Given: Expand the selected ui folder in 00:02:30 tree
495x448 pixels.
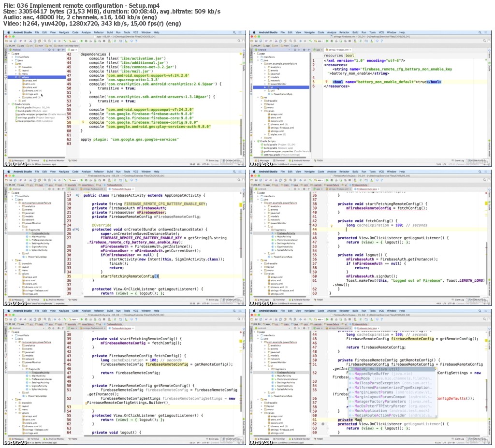Looking at the screenshot, I should click(264, 87).
